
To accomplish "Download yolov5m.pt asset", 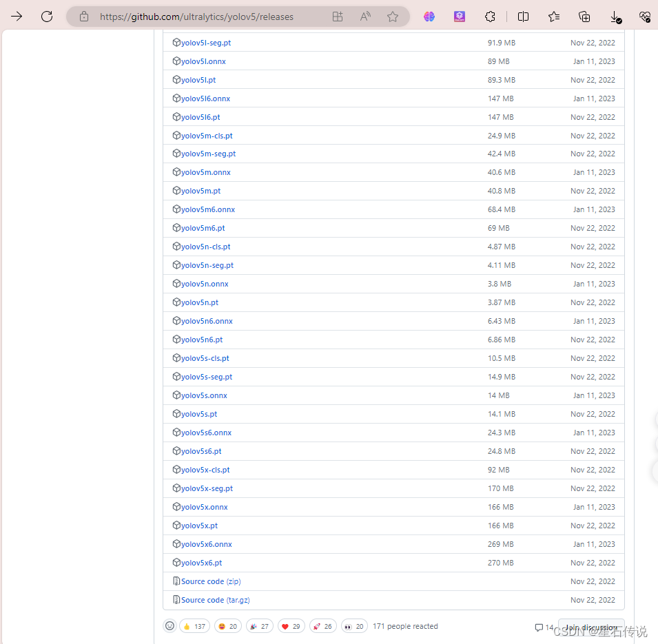I will (x=201, y=191).
